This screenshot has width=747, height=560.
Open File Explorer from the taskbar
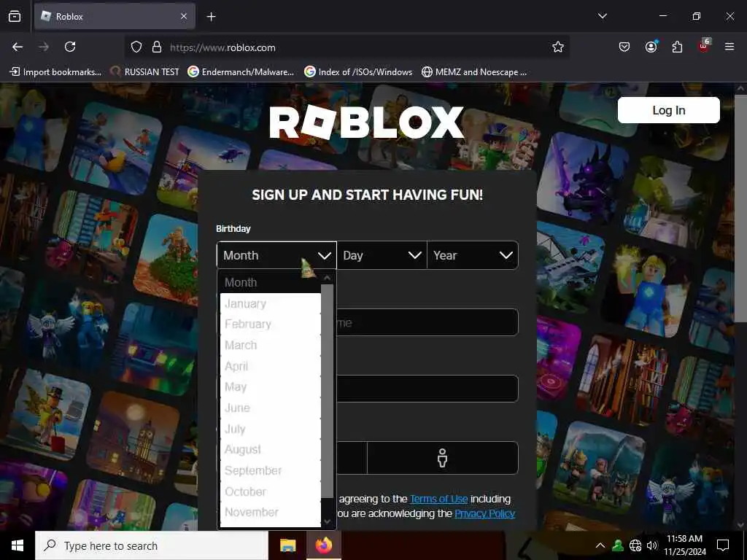click(x=287, y=545)
